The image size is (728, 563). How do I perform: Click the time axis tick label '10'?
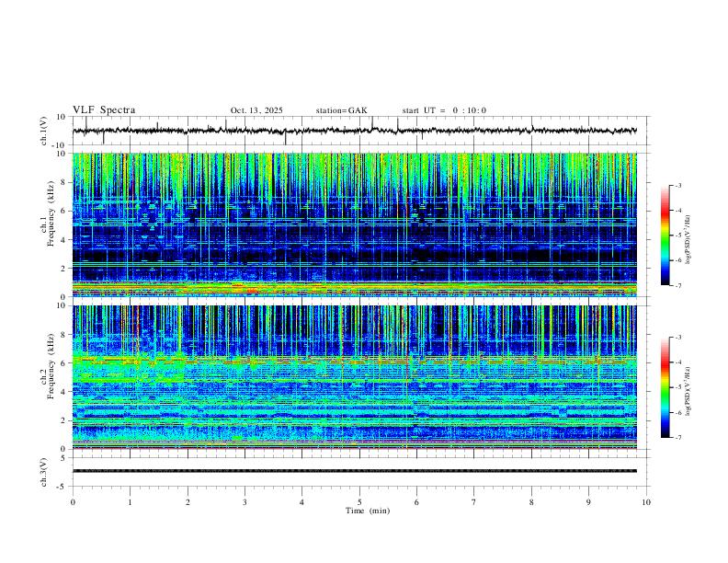pyautogui.click(x=646, y=502)
